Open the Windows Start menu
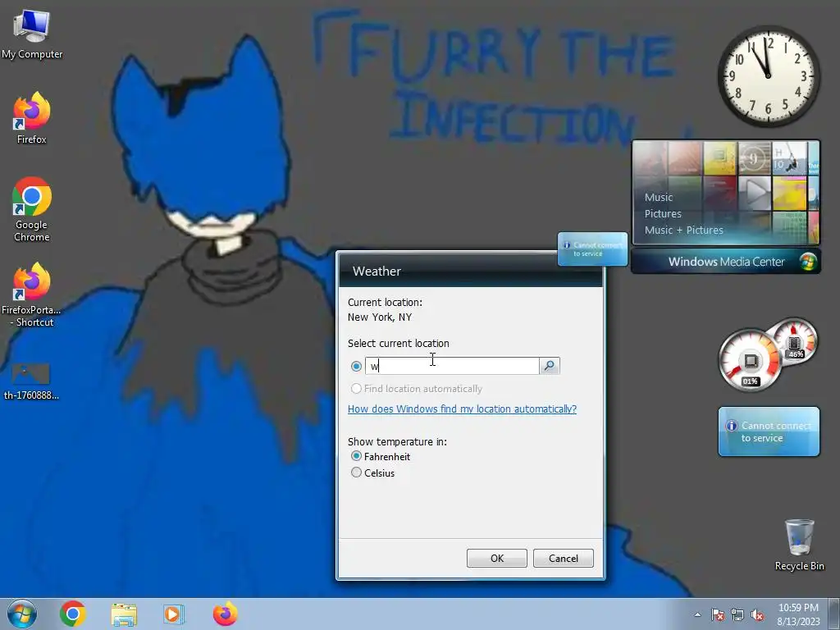 [x=22, y=614]
